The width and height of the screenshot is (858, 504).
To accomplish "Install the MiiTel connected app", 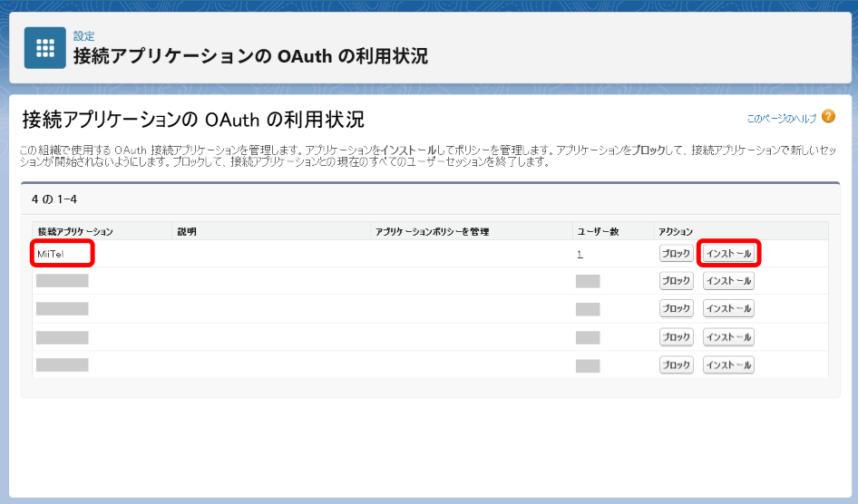I will (x=728, y=254).
